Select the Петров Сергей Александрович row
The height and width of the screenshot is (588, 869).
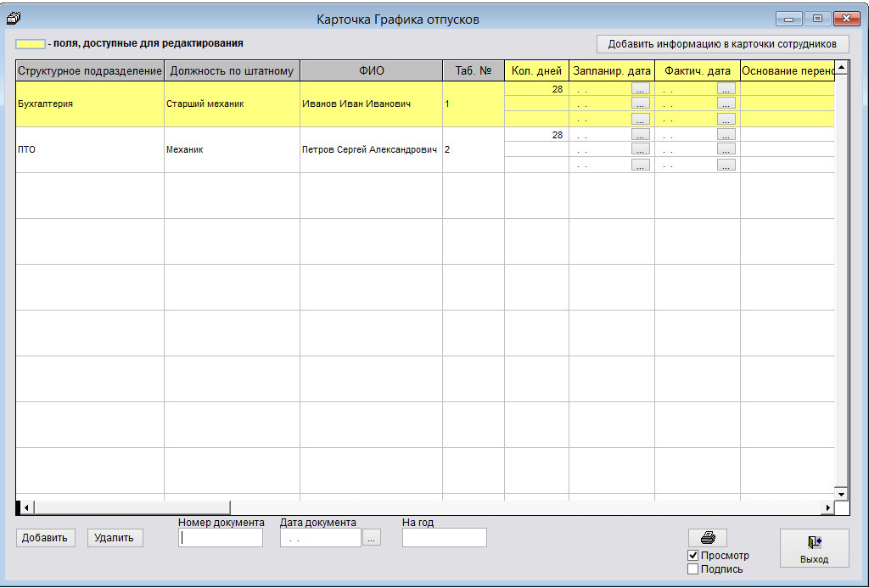point(369,150)
